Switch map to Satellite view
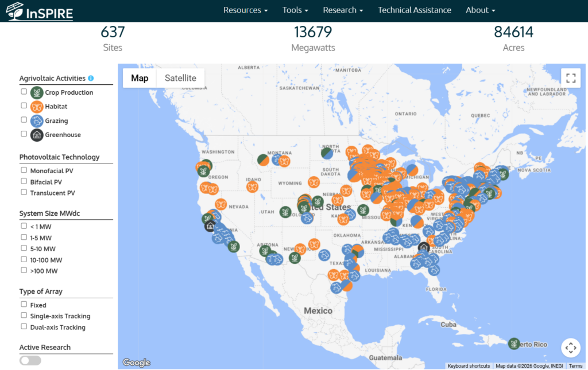588x370 pixels. pyautogui.click(x=180, y=78)
